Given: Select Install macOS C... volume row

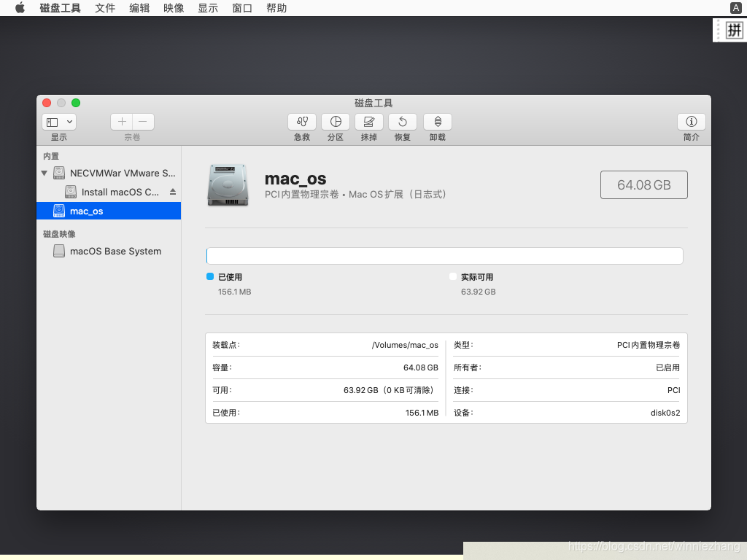Looking at the screenshot, I should (109, 192).
